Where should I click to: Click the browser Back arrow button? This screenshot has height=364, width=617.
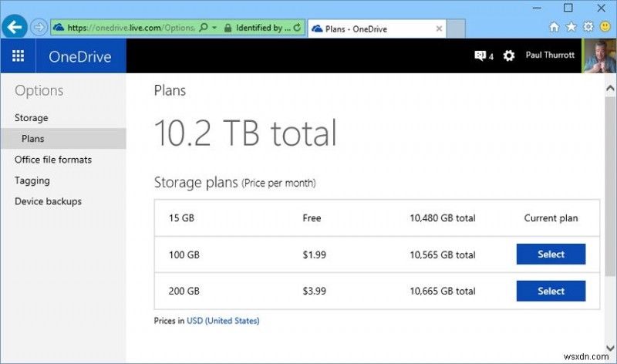point(15,27)
